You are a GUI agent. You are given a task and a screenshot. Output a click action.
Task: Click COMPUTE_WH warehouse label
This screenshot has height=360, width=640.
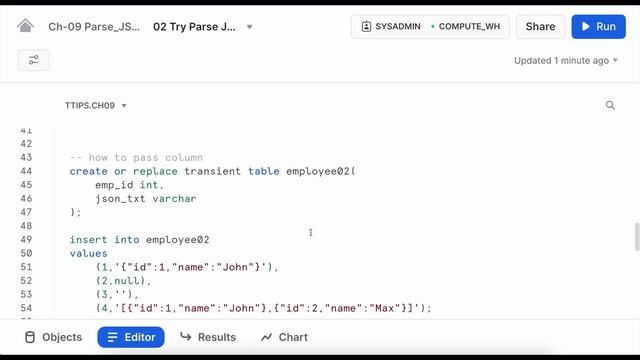pyautogui.click(x=469, y=27)
